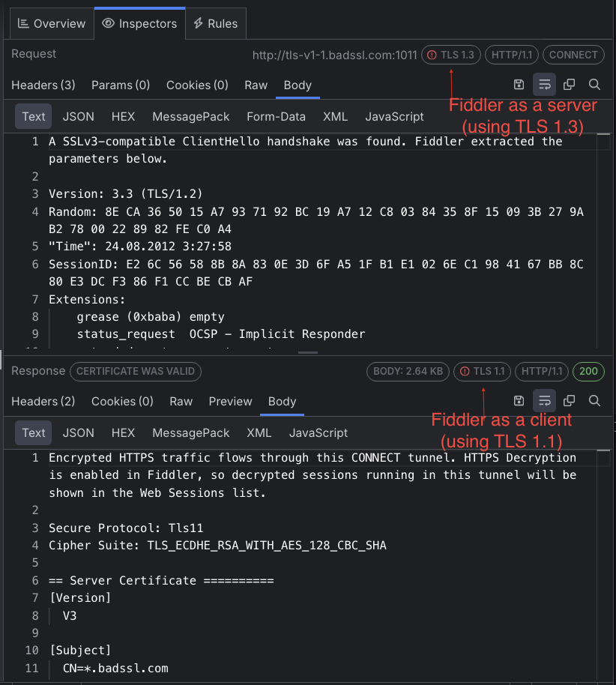Open search in the response body panel

[594, 401]
